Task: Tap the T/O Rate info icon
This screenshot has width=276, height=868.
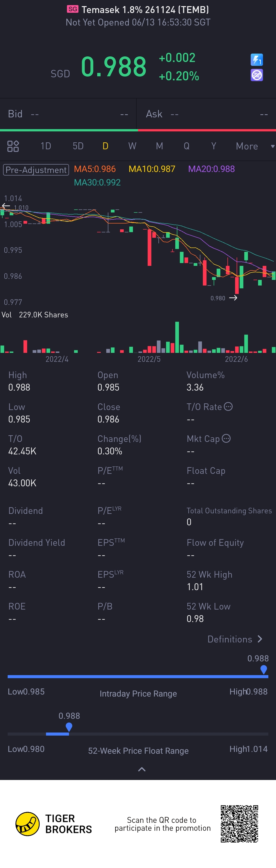Action: [x=228, y=406]
